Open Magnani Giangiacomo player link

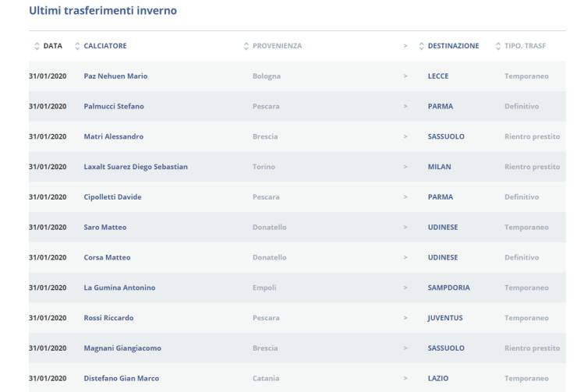click(x=122, y=348)
